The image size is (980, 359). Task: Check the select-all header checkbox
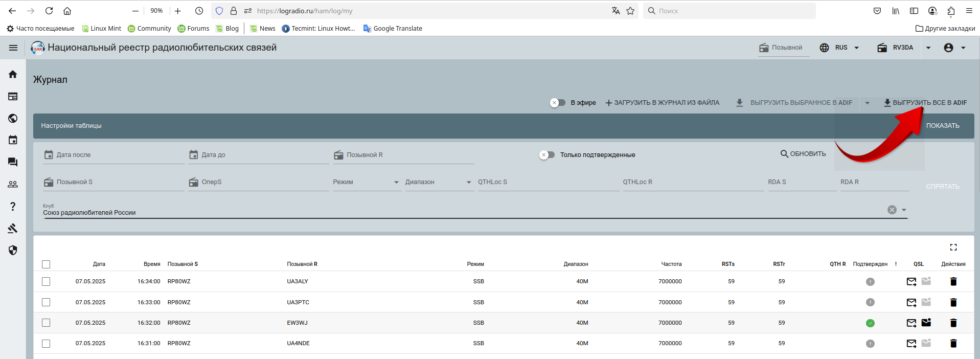(46, 264)
